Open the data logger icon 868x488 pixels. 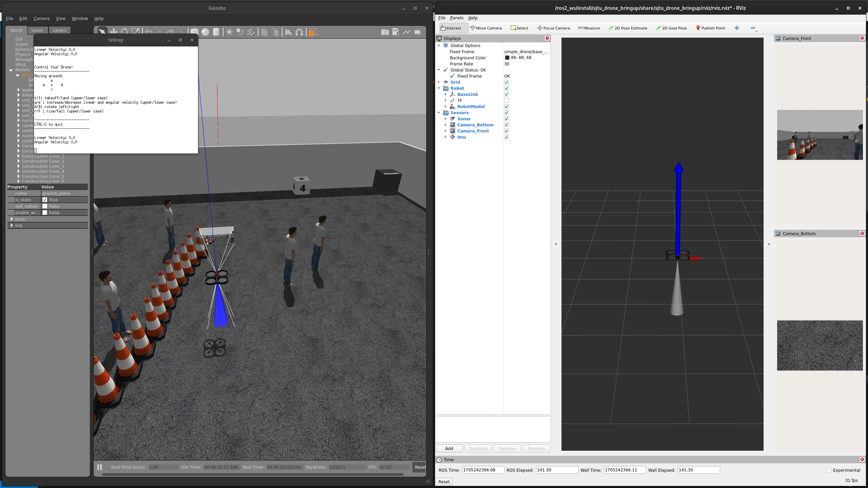[395, 32]
